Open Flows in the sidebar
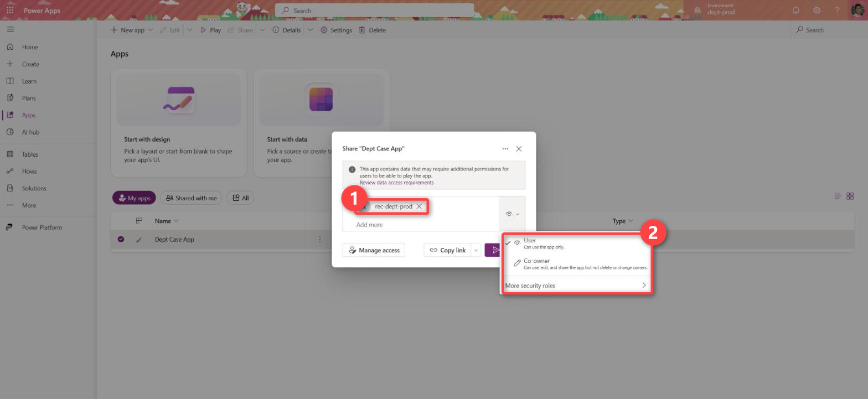This screenshot has height=399, width=868. coord(29,172)
